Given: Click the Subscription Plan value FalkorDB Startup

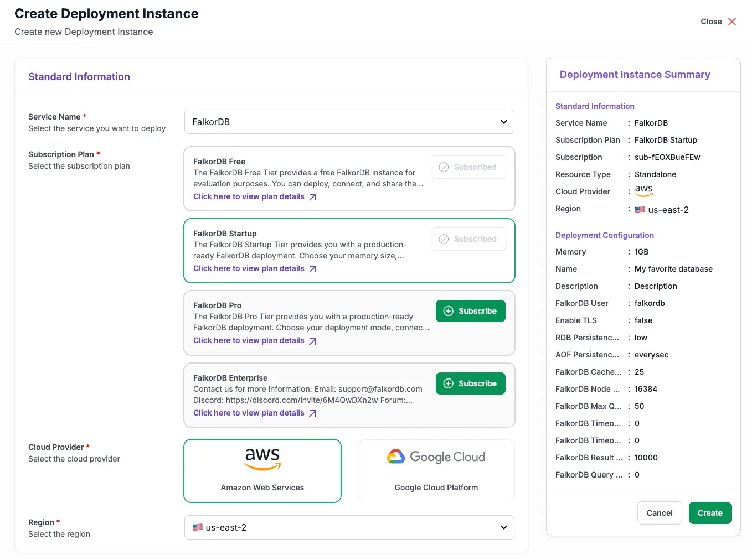Looking at the screenshot, I should click(666, 140).
